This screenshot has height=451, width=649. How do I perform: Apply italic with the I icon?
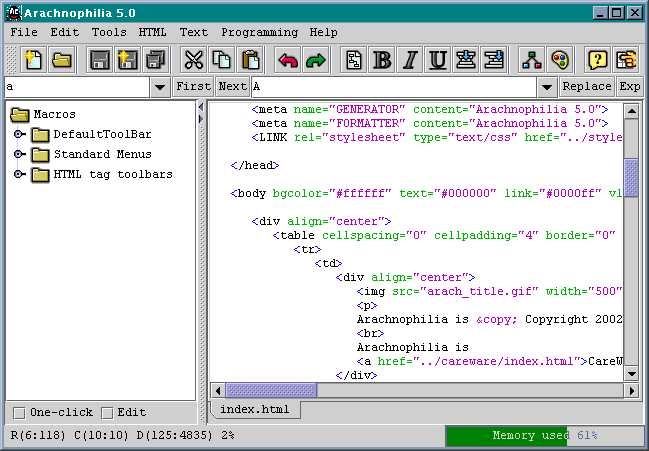[x=410, y=60]
